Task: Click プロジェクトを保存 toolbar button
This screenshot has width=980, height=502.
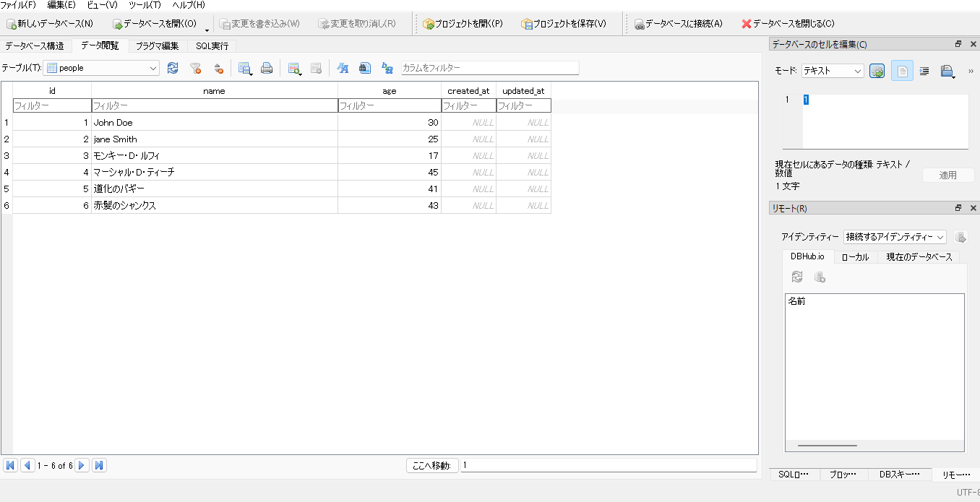Action: pos(564,24)
